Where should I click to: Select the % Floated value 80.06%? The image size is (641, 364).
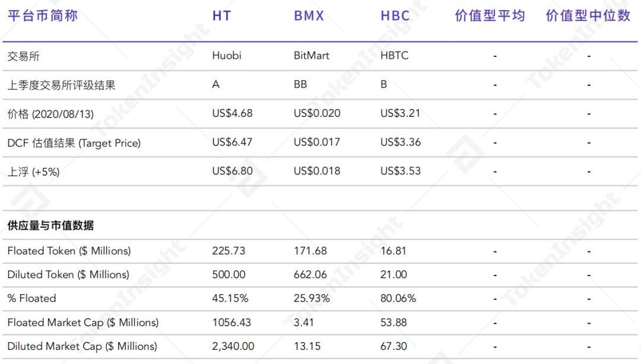tap(398, 298)
